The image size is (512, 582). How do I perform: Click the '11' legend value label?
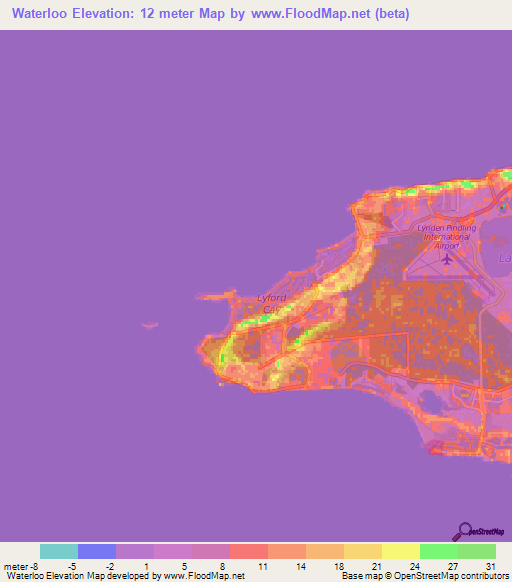click(263, 567)
